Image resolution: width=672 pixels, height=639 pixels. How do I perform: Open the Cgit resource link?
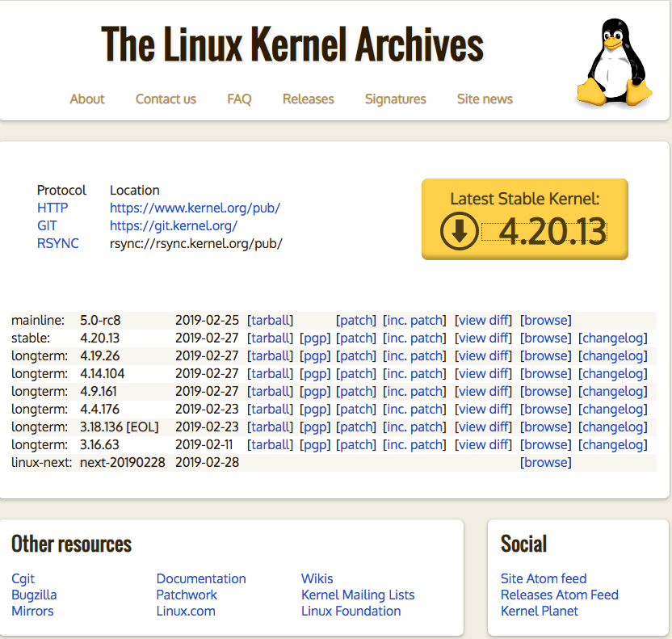(23, 579)
